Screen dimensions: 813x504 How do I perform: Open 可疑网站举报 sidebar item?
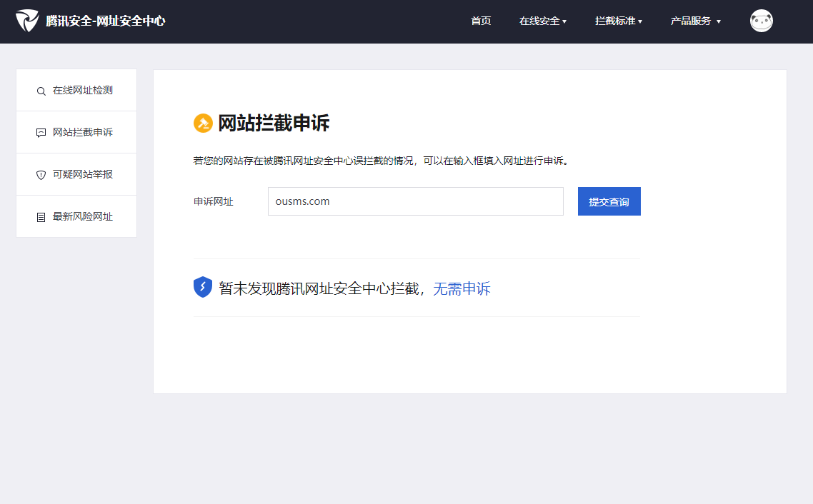tap(76, 174)
